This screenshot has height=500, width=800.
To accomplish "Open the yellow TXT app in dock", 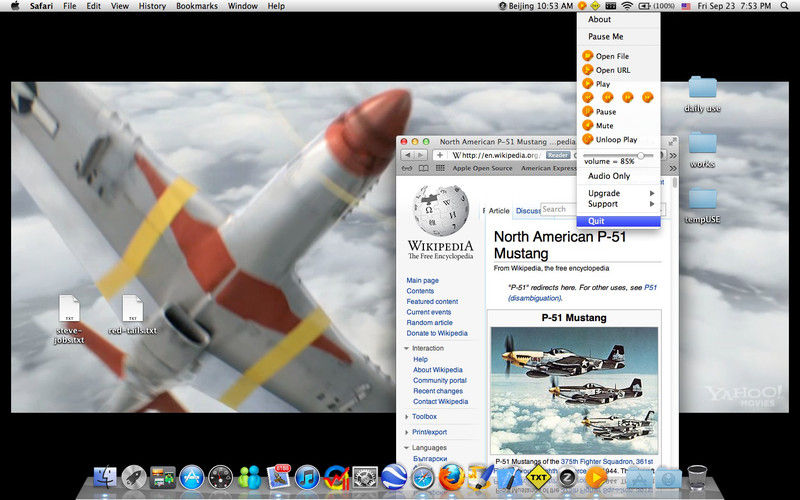I will (538, 478).
